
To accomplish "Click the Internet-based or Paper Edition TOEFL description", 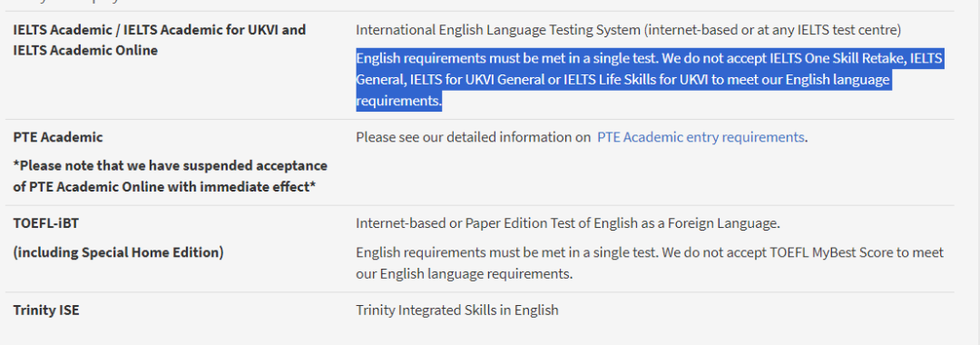I will point(567,223).
